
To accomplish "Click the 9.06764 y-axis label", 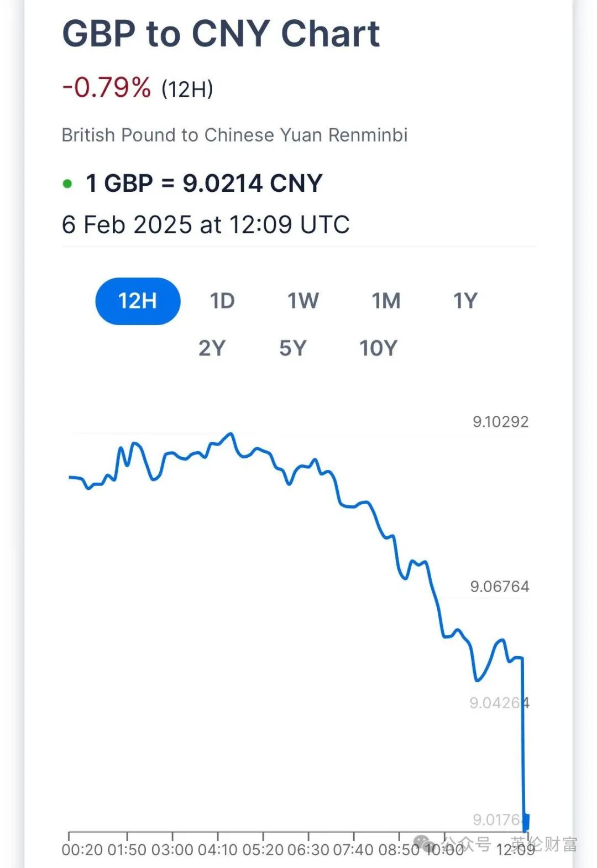I will (500, 587).
